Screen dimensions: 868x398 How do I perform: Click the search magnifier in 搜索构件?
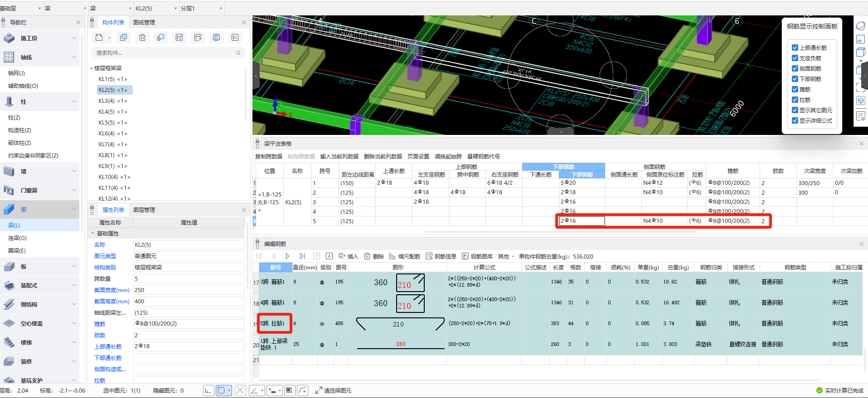[238, 53]
